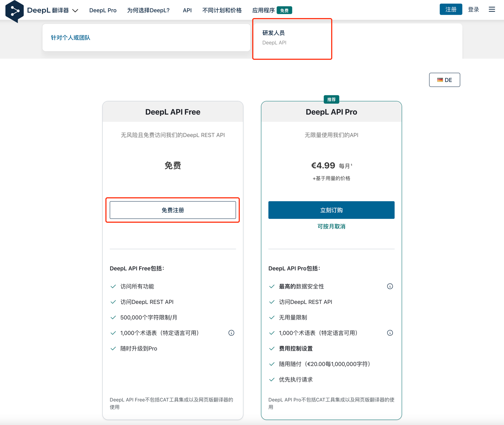Image resolution: width=504 pixels, height=425 pixels.
Task: Click DeepL API Free card heading
Action: click(x=173, y=112)
